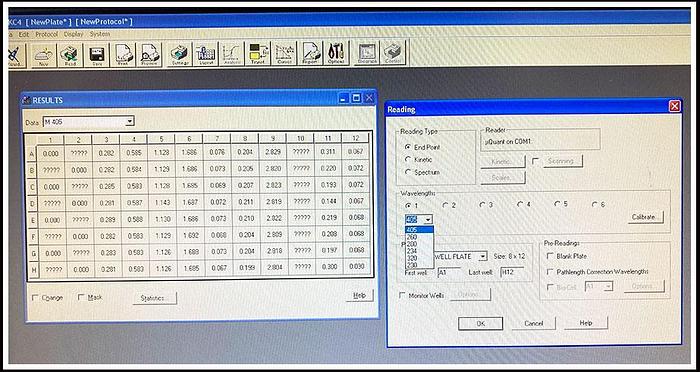
Task: Open the Transformation toolbar icon
Action: tap(258, 54)
